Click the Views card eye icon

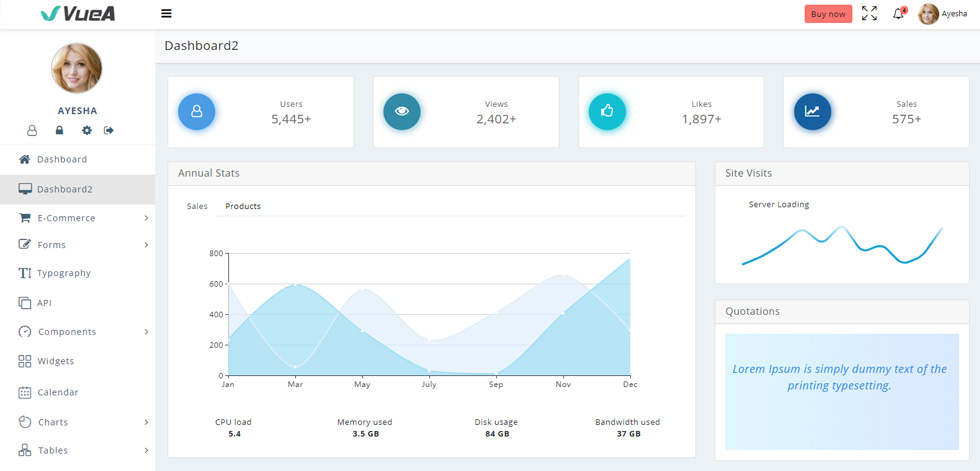coord(402,112)
